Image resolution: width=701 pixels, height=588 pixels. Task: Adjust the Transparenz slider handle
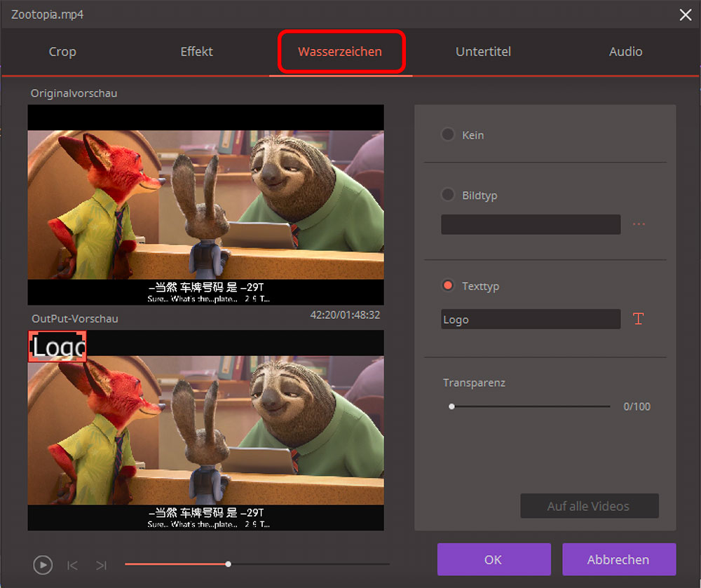pos(452,406)
